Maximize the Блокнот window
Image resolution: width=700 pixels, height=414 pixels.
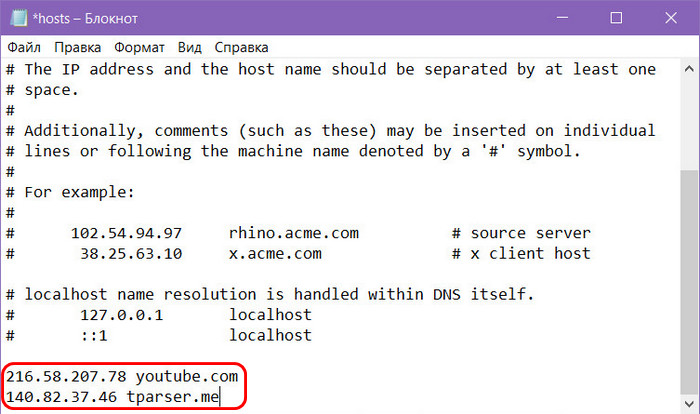[617, 18]
